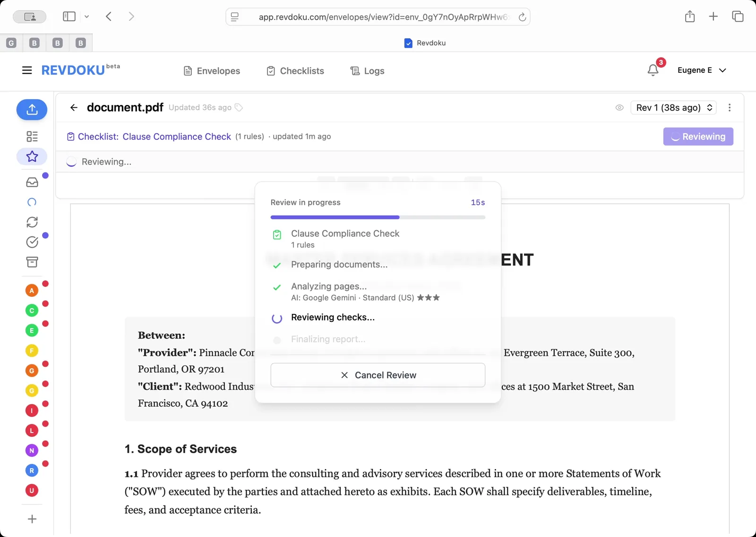Cancel the running review

378,375
